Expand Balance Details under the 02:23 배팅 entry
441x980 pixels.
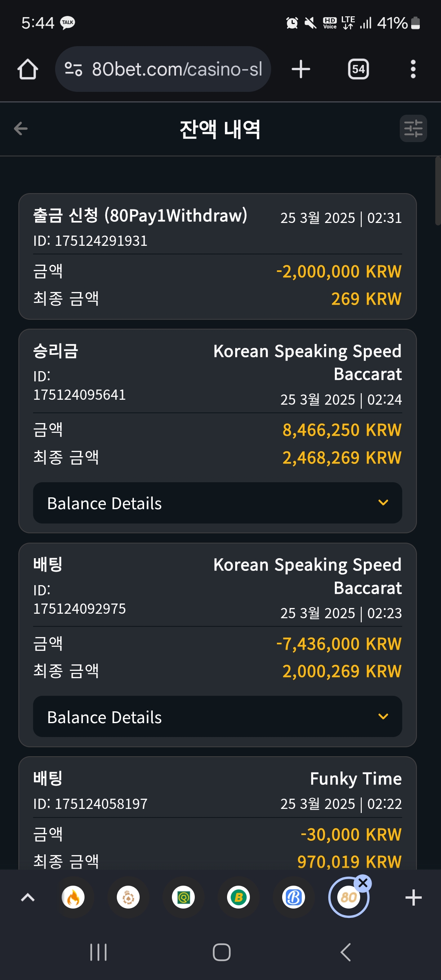tap(218, 717)
